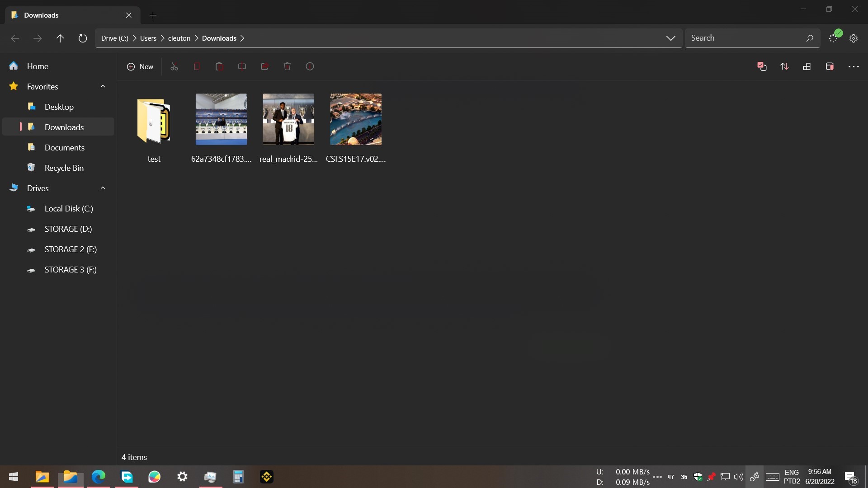Screen dimensions: 868x488
Task: Open the layout options icon
Action: 807,66
